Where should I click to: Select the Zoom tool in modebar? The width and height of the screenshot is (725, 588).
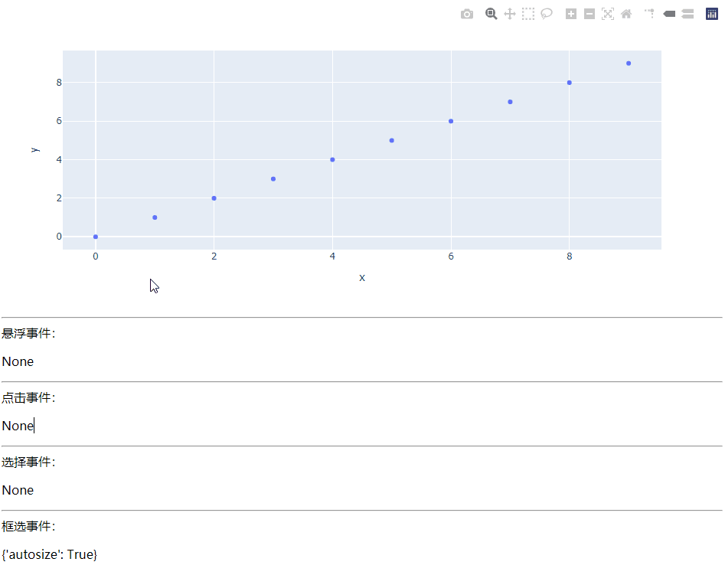pyautogui.click(x=491, y=14)
